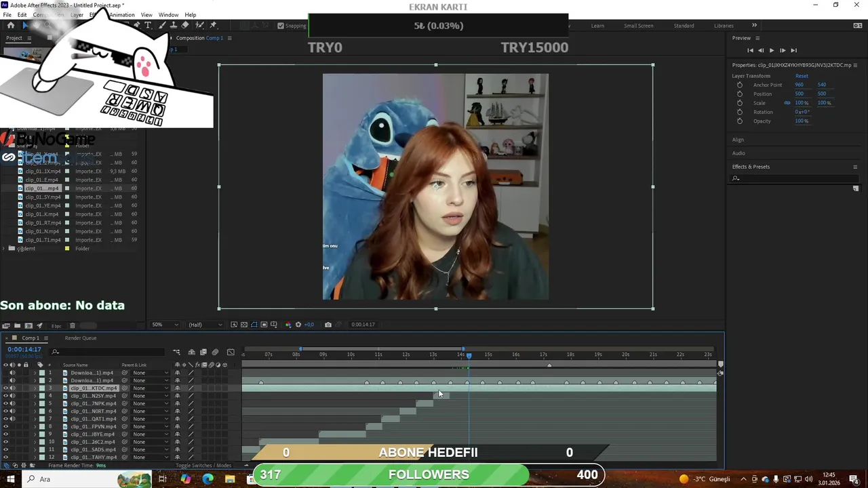Image resolution: width=868 pixels, height=488 pixels.
Task: Jump to first frame in Preview panel
Action: pyautogui.click(x=750, y=50)
